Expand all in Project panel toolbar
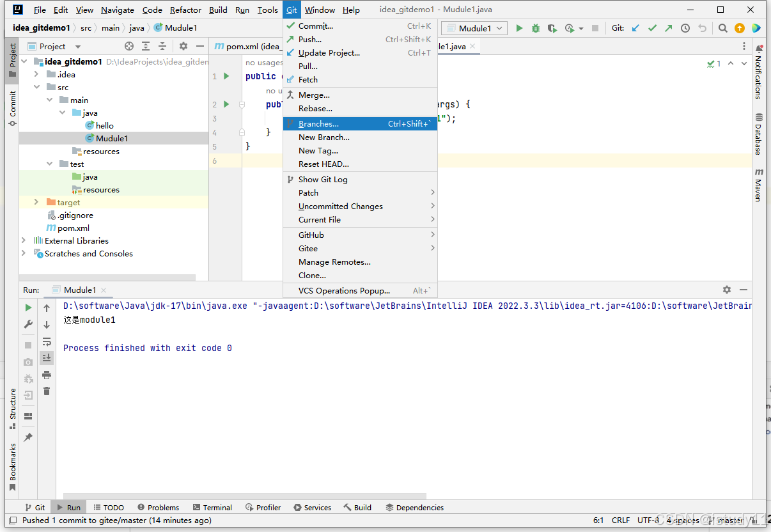 tap(146, 46)
